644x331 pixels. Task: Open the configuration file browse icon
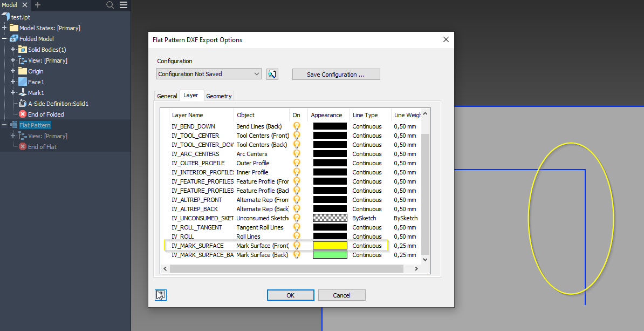pyautogui.click(x=272, y=74)
